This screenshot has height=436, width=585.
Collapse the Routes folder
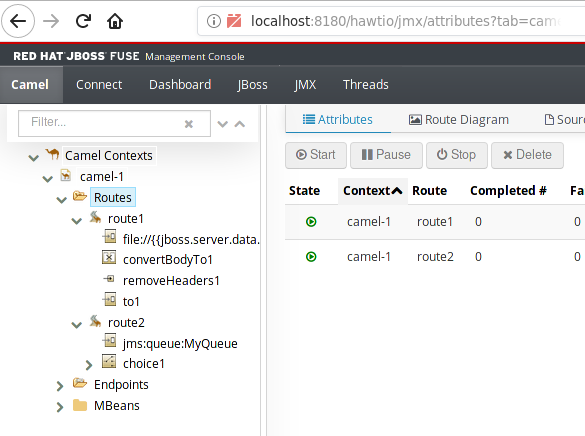coord(62,200)
